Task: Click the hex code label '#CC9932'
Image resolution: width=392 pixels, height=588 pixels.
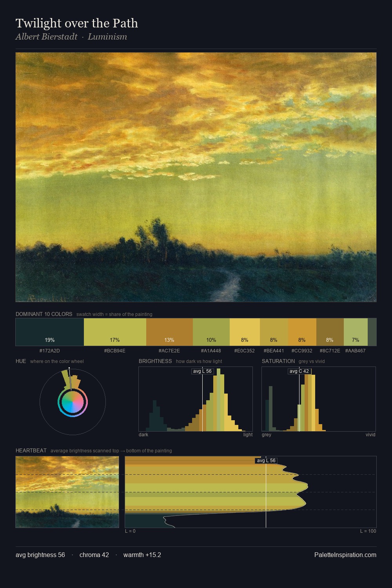Action: click(302, 351)
